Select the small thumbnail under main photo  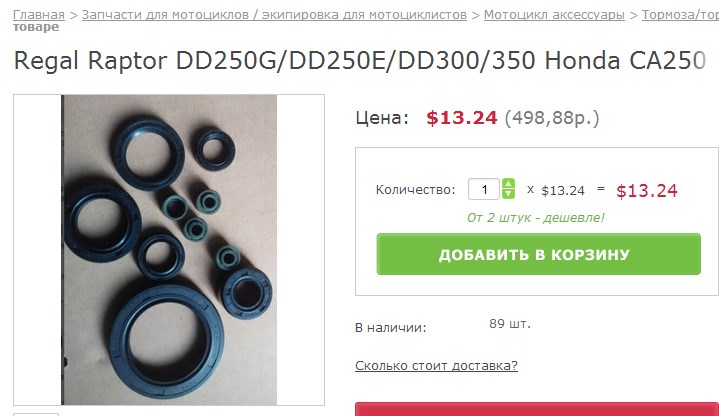(36, 414)
